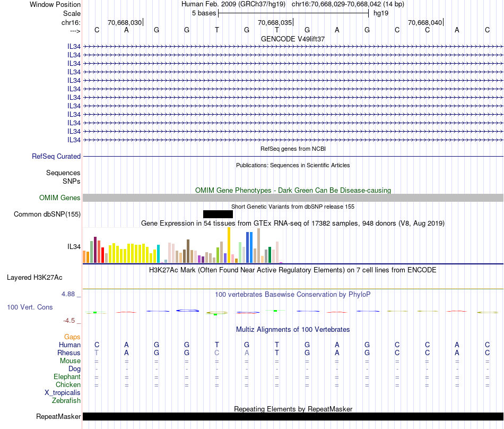This screenshot has height=429, width=504.
Task: Click the Dog alignment row label
Action: (74, 369)
